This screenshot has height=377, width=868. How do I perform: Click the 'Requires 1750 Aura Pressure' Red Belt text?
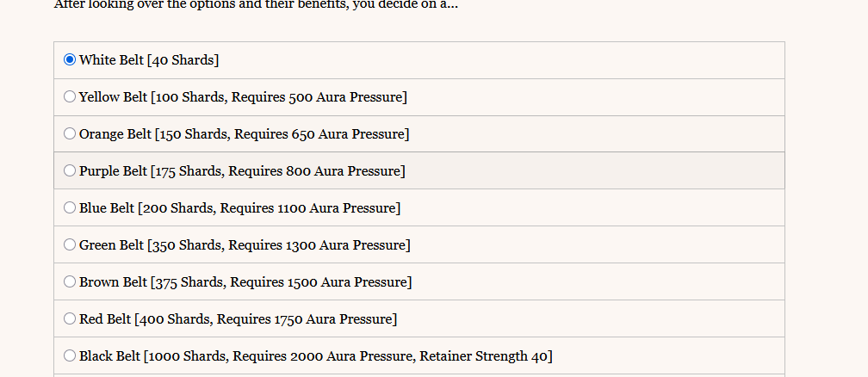pyautogui.click(x=306, y=319)
